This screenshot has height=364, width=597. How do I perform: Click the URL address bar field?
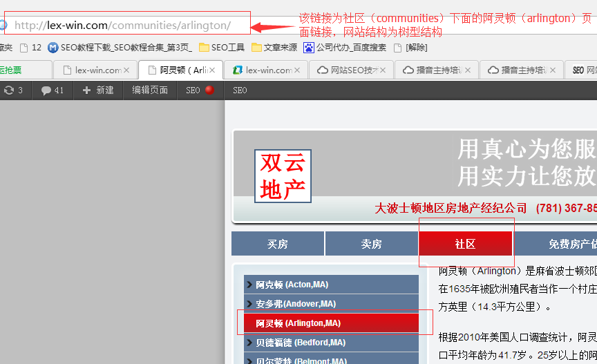[x=124, y=26]
